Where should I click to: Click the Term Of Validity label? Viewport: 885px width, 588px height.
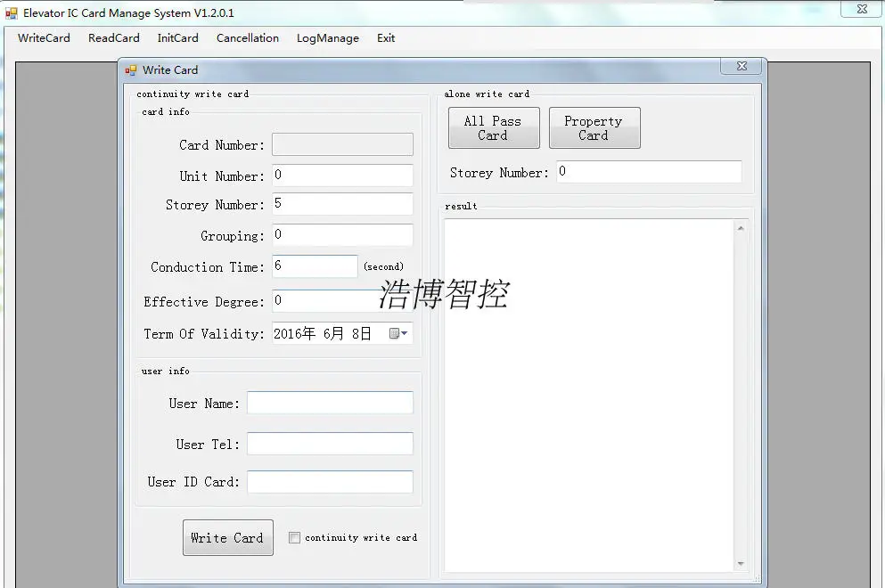[204, 334]
